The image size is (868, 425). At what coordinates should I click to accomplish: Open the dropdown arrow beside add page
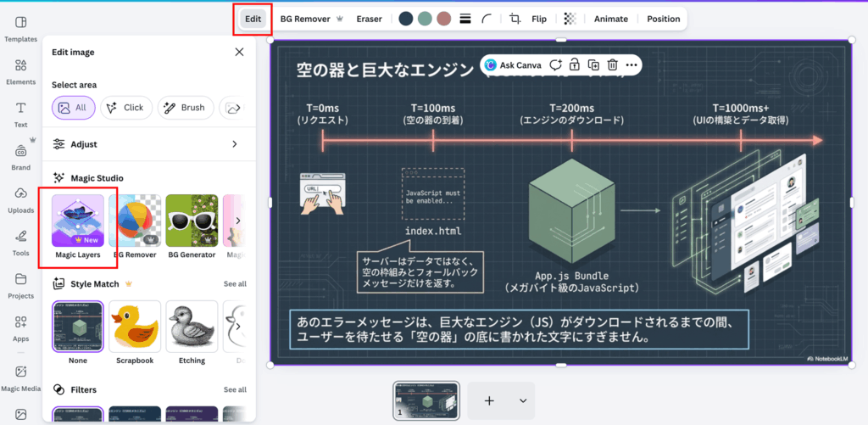click(x=523, y=400)
